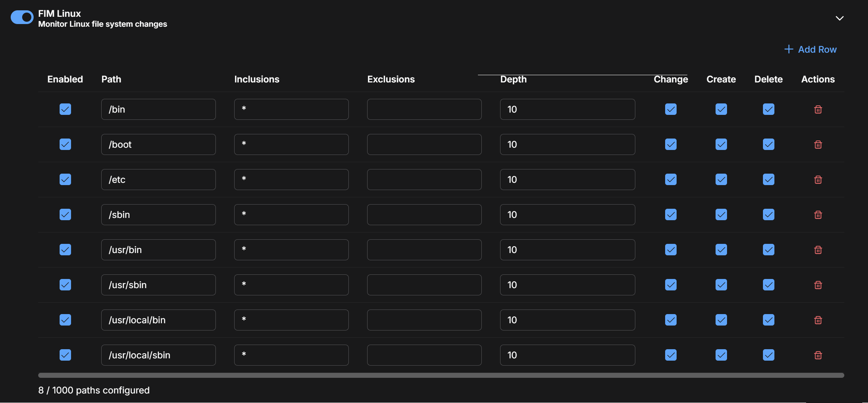Click the Path field containing /usr/sbin
Screen dimensions: 868x403
158,285
